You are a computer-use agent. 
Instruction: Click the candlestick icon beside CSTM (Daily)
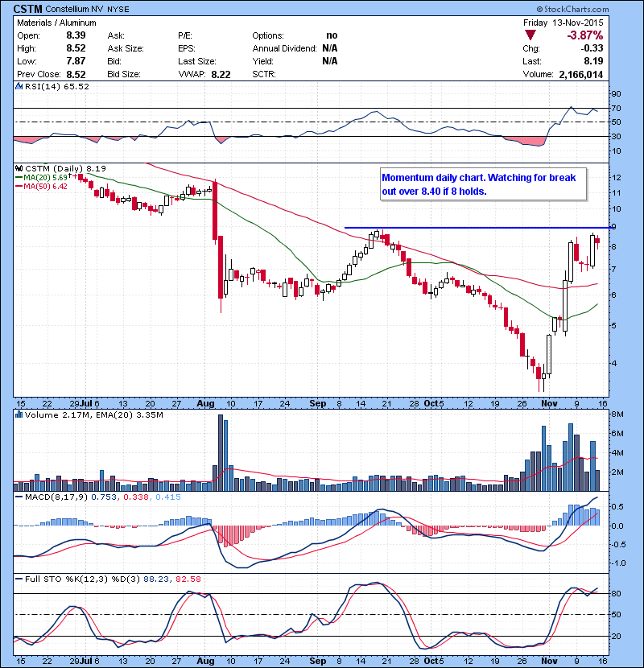coord(19,169)
